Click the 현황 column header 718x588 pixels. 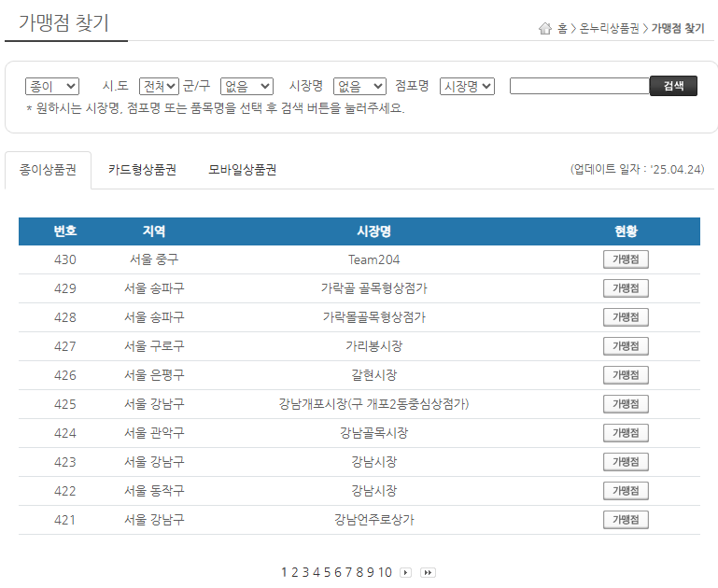[626, 231]
